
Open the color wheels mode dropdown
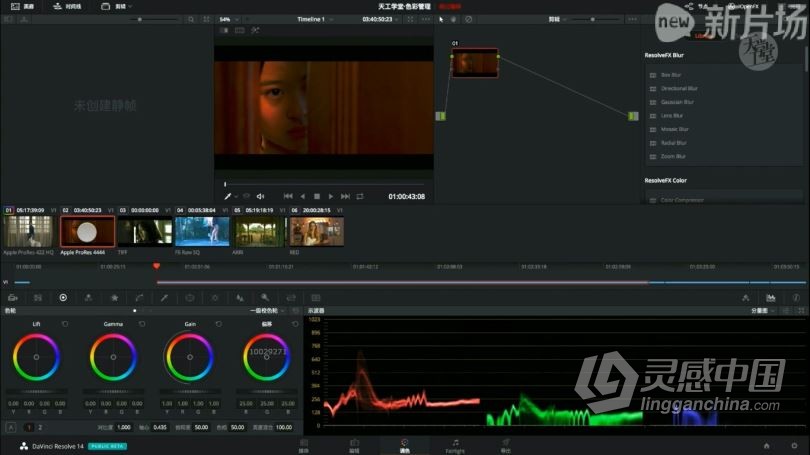coord(268,311)
